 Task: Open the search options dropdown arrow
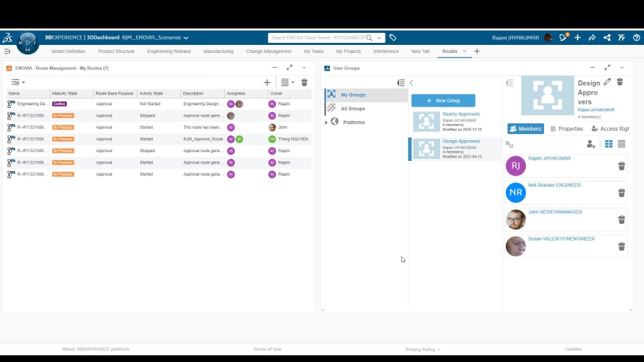pyautogui.click(x=379, y=38)
